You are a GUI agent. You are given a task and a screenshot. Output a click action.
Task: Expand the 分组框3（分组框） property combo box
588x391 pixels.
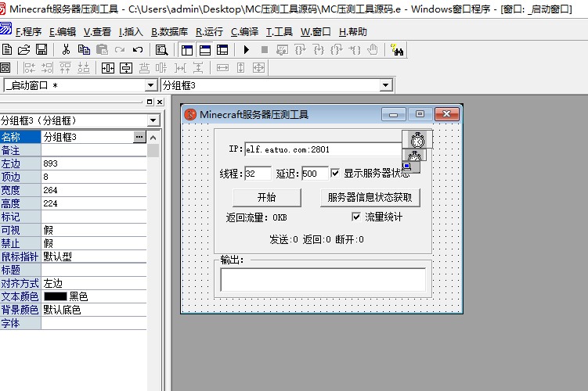point(153,120)
